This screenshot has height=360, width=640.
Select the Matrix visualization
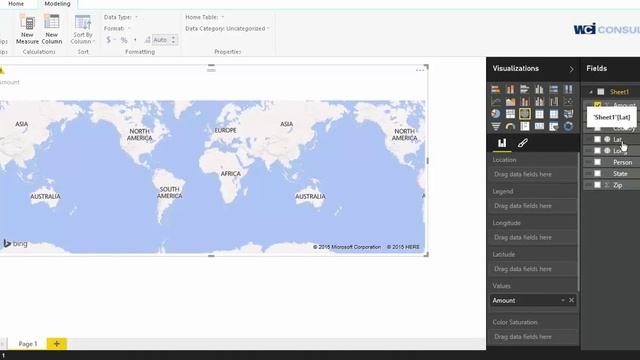(554, 114)
